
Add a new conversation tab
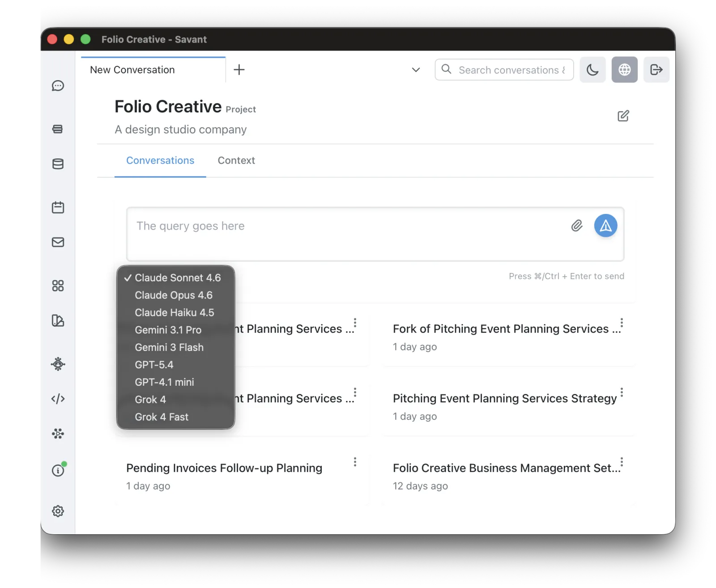click(x=239, y=70)
